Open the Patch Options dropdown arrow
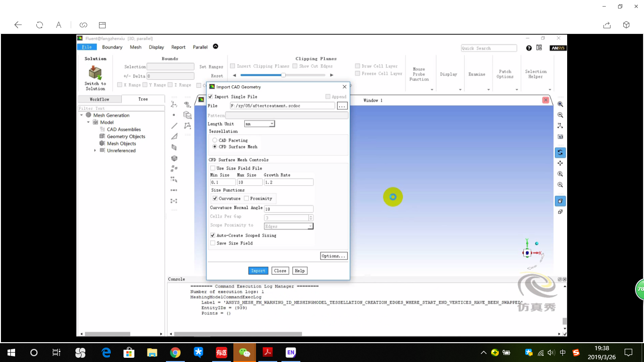The height and width of the screenshot is (362, 644). point(517,90)
